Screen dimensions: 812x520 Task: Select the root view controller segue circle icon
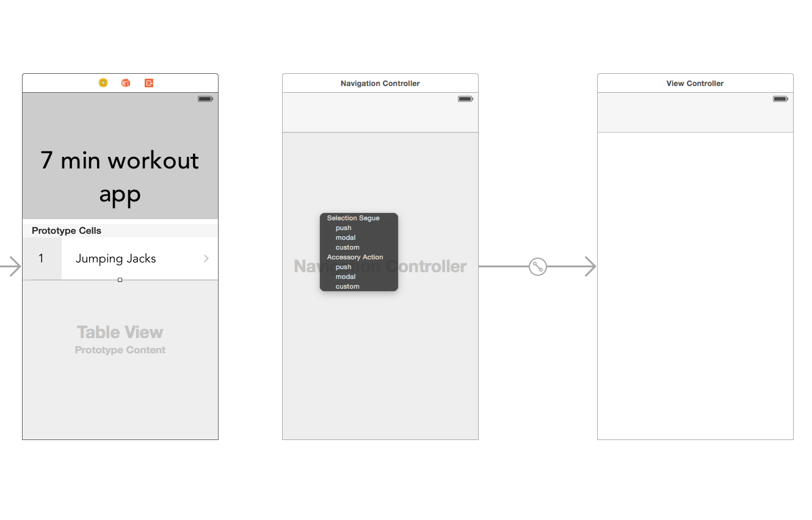pyautogui.click(x=537, y=267)
